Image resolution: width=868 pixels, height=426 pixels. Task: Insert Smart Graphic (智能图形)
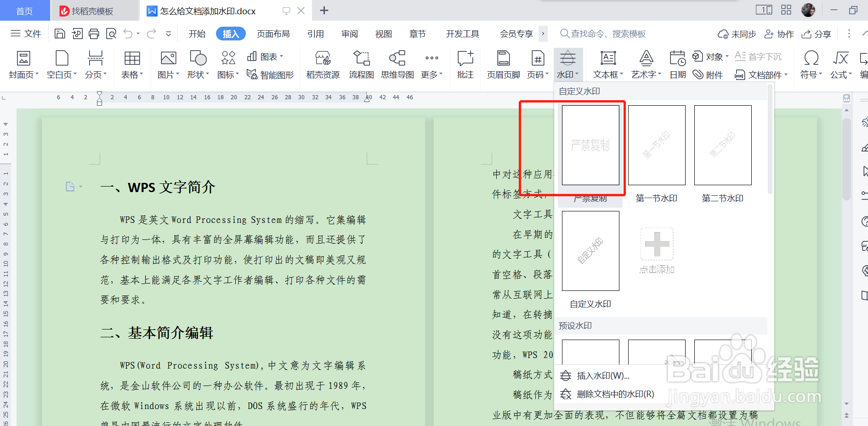(x=270, y=74)
